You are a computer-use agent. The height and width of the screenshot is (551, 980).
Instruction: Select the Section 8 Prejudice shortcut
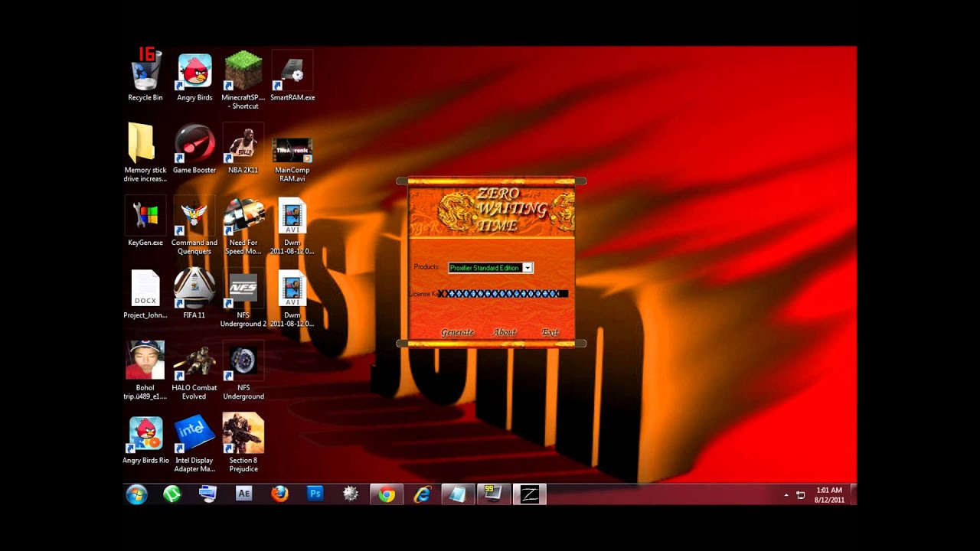tap(243, 442)
